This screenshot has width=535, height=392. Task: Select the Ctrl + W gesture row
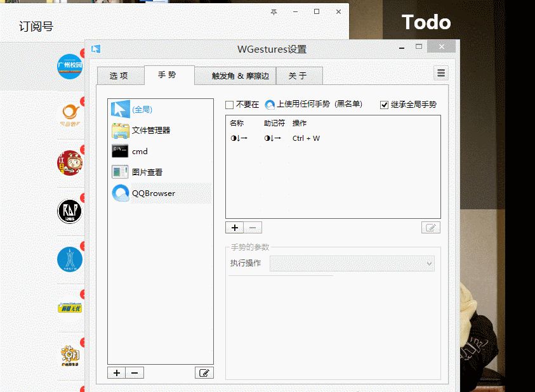[306, 138]
